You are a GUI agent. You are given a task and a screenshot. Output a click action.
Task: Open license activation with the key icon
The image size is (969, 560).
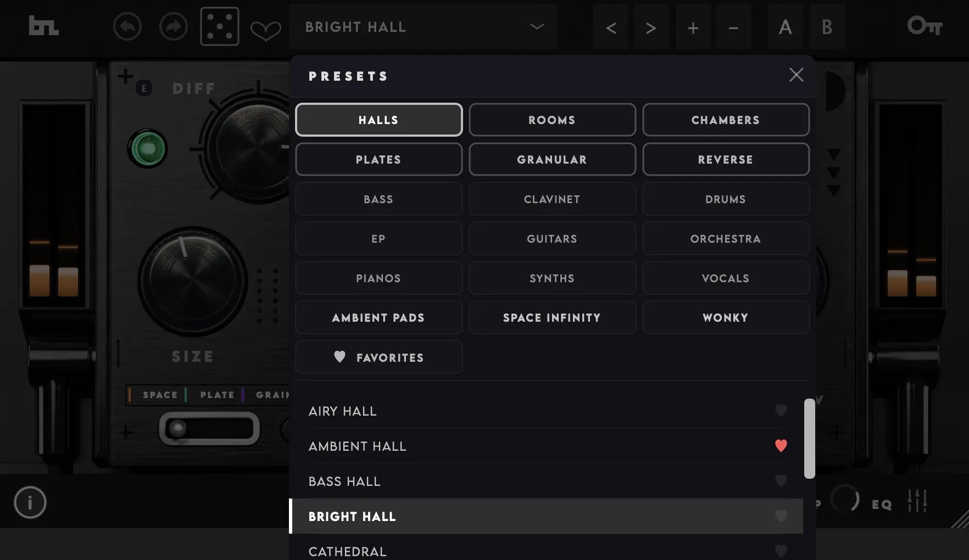coord(925,26)
